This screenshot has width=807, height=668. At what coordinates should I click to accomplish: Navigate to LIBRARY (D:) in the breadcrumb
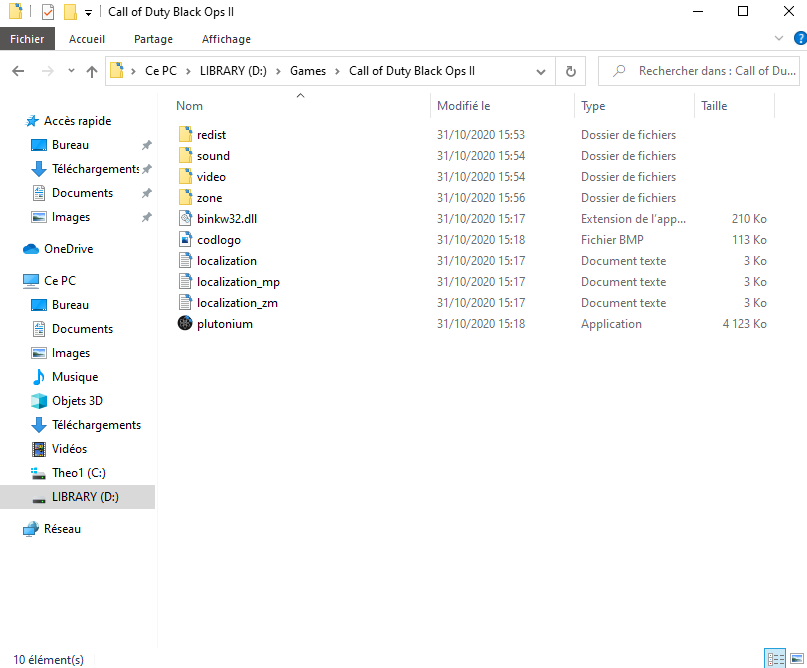click(x=233, y=71)
